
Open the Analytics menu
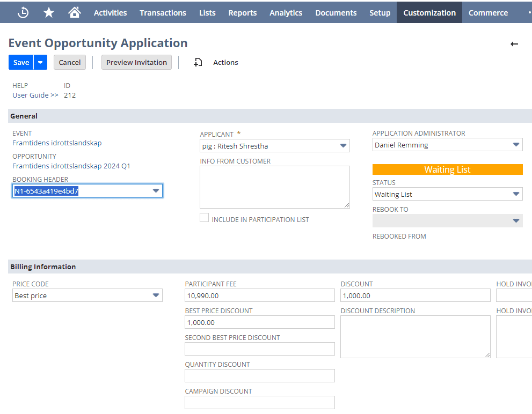click(x=286, y=12)
